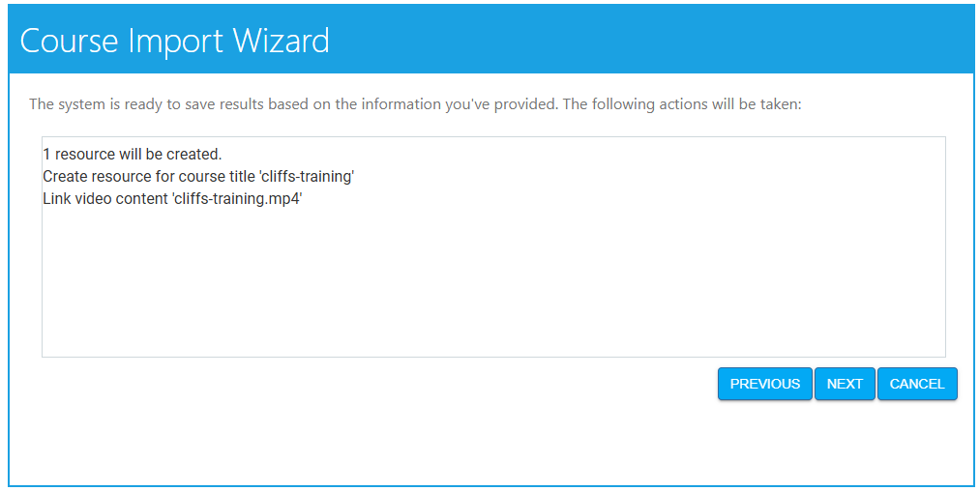This screenshot has height=491, width=980.
Task: Select the "1 resource will be created." line
Action: tap(133, 154)
